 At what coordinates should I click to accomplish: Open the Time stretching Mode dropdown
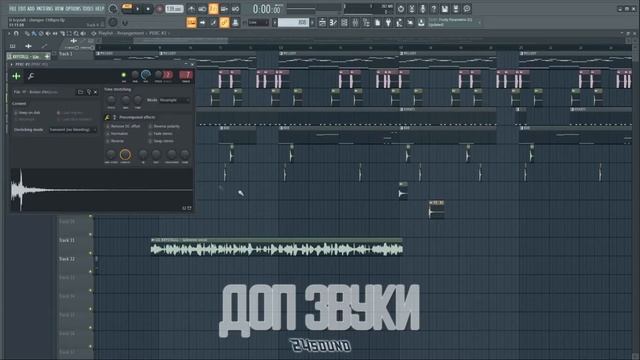[173, 100]
